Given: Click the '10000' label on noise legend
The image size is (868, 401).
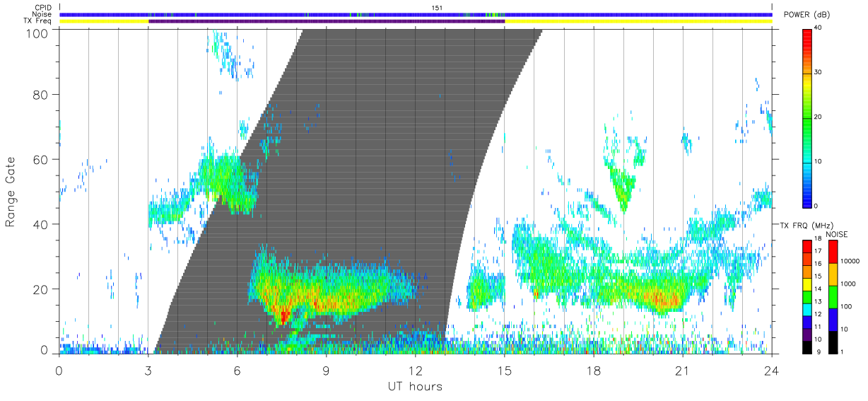Looking at the screenshot, I should pos(850,262).
